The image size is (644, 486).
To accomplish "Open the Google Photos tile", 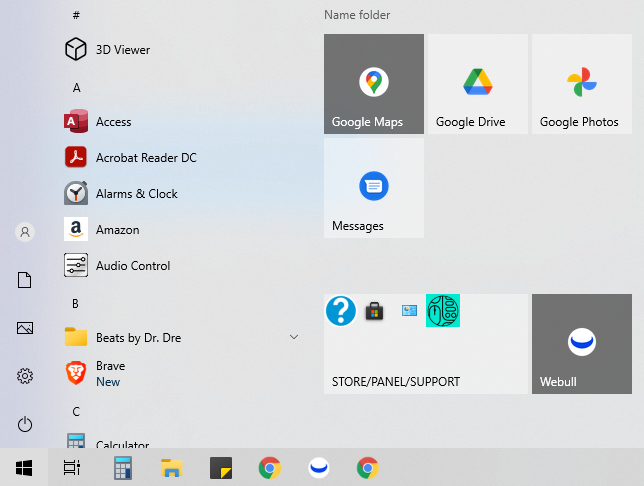I will [x=582, y=84].
